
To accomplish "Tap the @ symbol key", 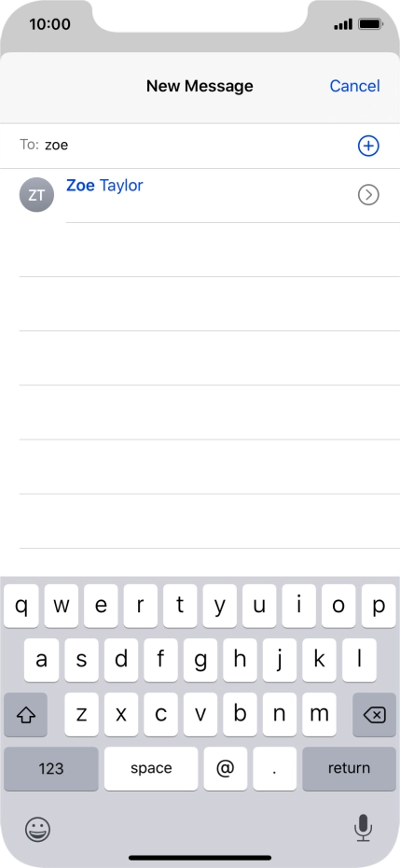I will pos(225,768).
